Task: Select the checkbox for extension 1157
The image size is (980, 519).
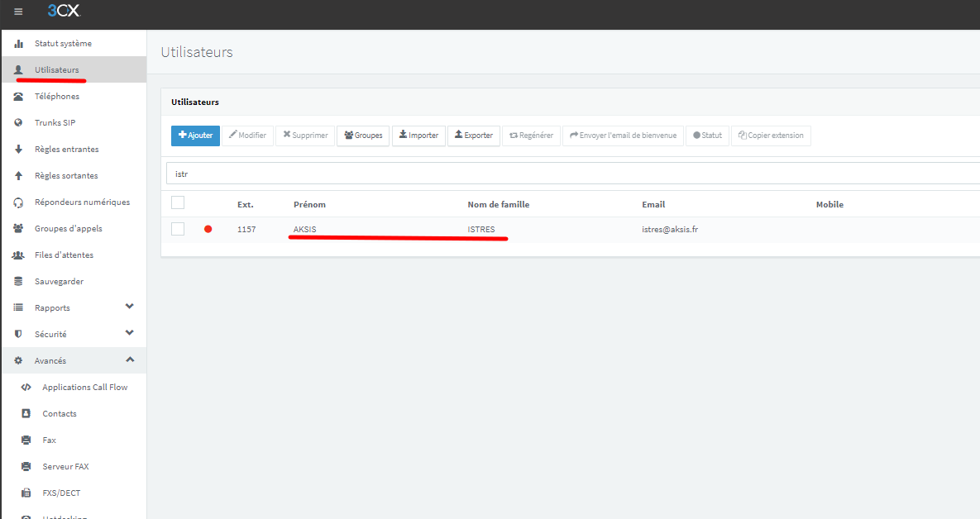Action: (178, 229)
